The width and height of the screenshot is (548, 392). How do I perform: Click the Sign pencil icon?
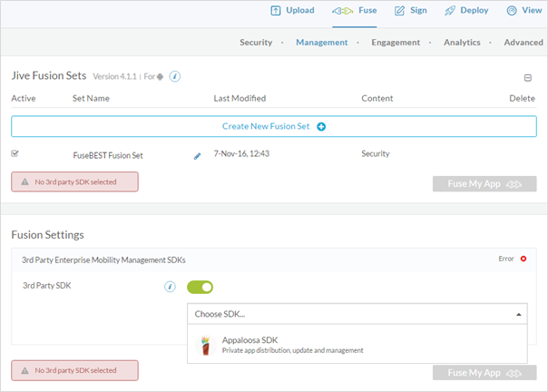point(399,11)
